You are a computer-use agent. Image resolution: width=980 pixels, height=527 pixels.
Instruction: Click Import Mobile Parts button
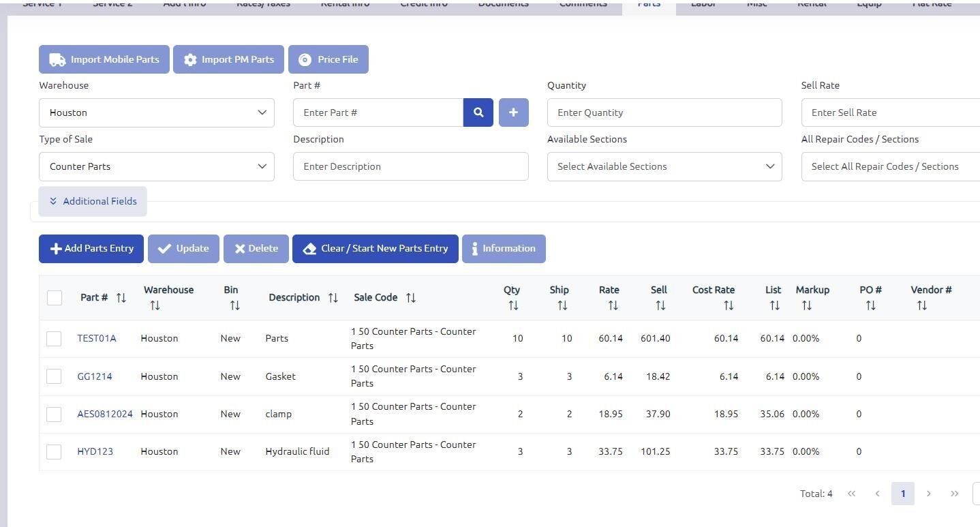coord(104,59)
